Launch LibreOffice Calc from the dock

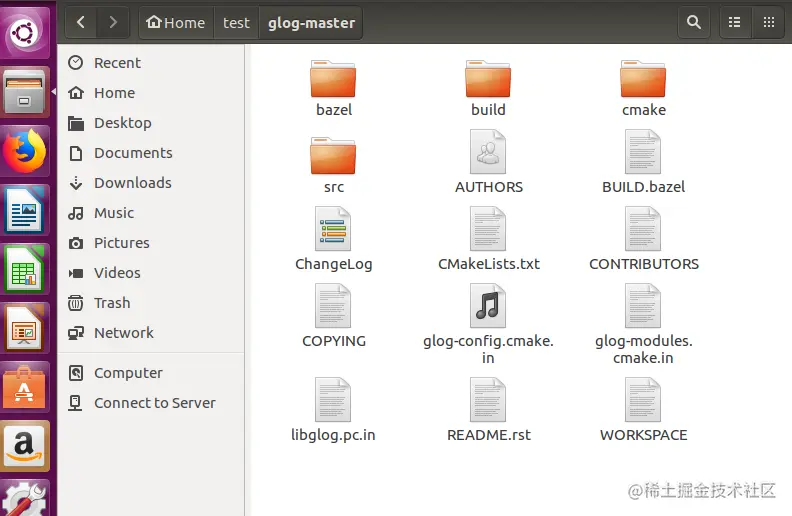[x=24, y=270]
